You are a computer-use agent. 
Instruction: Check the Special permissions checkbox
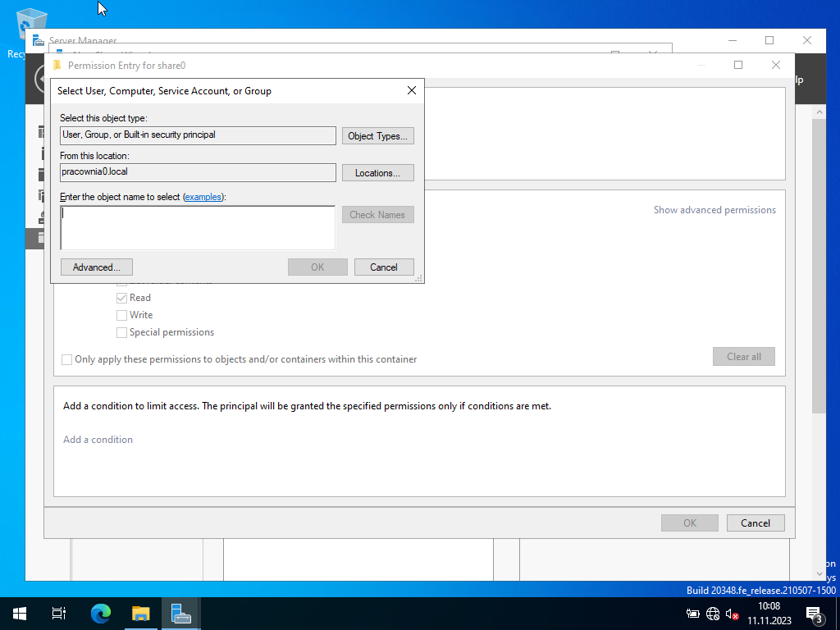click(122, 332)
